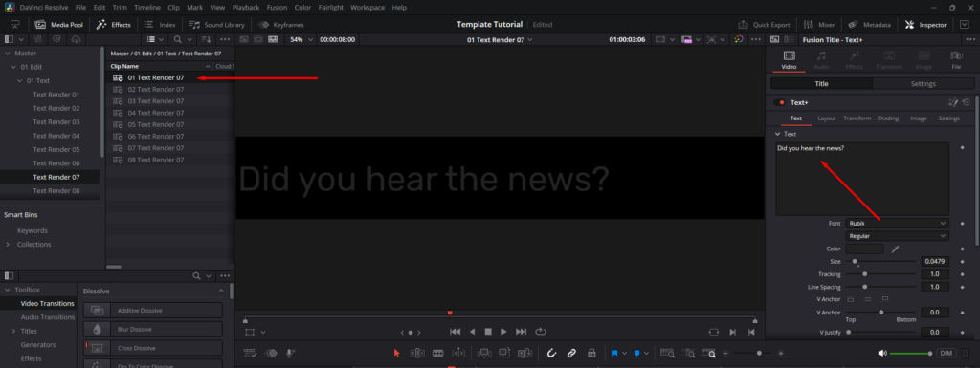Choose the Blur Dissolve transition

(x=153, y=329)
